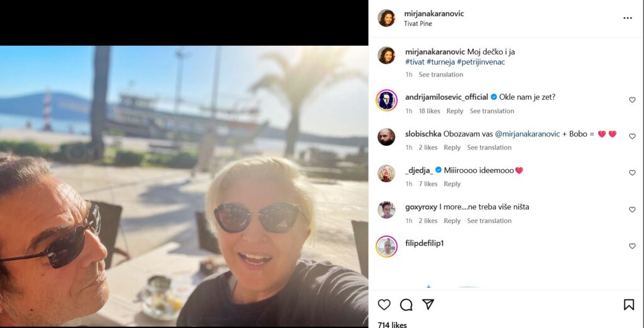Open andrijamilosevic_official's story avatar
The height and width of the screenshot is (328, 644).
(386, 100)
